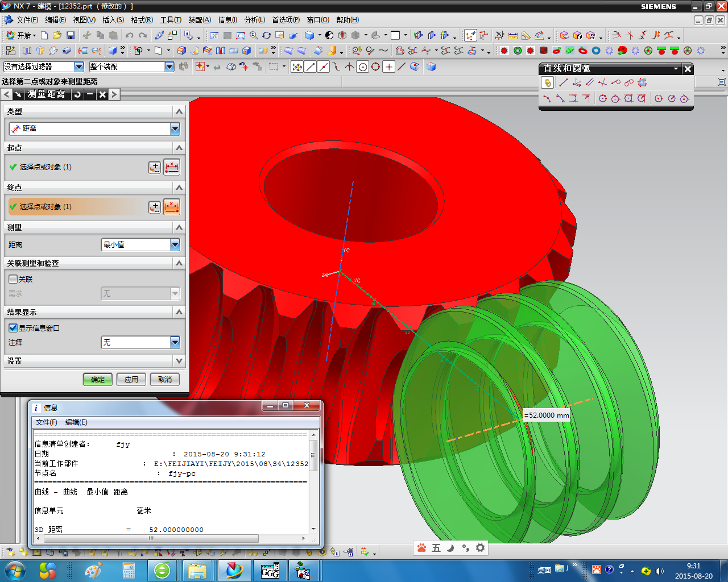Viewport: 728px width, 582px height.
Task: Open the 分析(L) menu
Action: [x=255, y=20]
